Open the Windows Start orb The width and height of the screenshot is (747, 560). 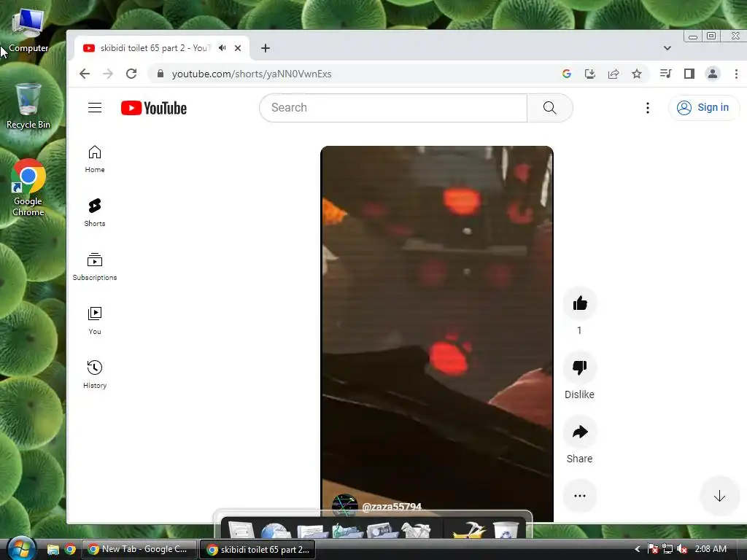coord(20,548)
